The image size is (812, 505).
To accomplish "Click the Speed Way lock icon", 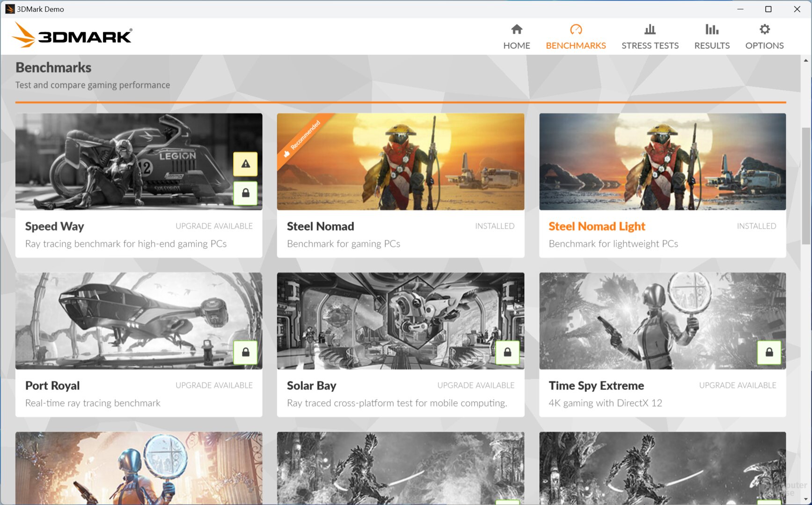I will pyautogui.click(x=246, y=193).
